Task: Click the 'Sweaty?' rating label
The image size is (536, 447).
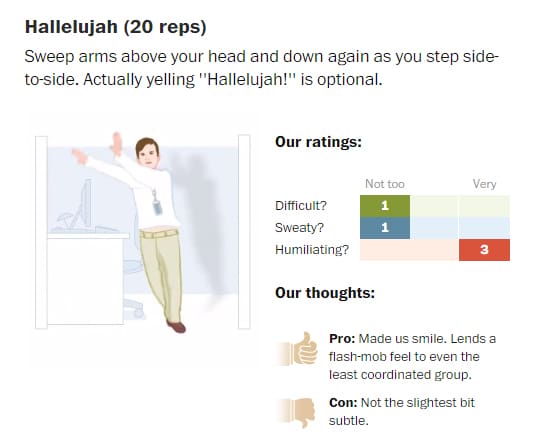Action: [299, 228]
